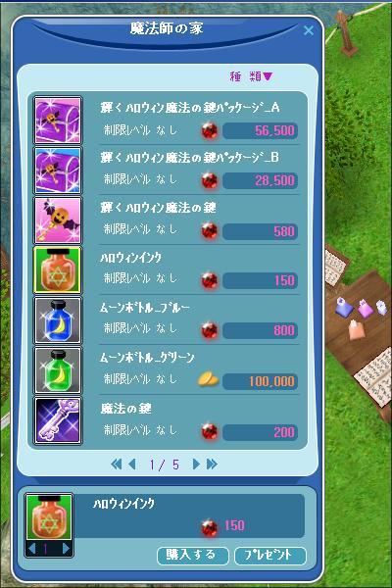Screen dimensions: 392x588
Task: Select the silver magic key icon
Action: (x=58, y=420)
